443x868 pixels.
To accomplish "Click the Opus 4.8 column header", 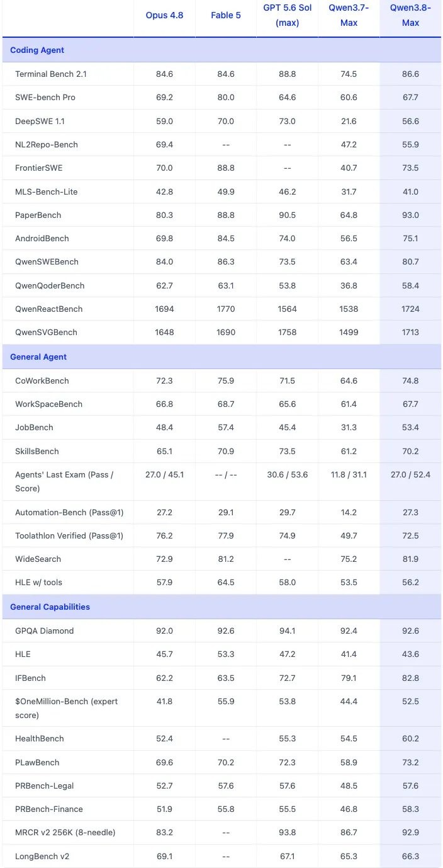I will (164, 15).
